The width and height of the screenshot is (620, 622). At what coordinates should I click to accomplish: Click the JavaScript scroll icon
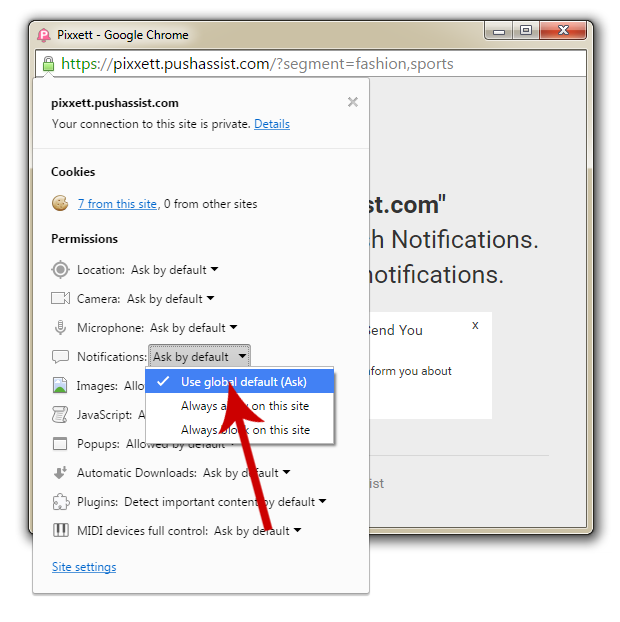point(60,415)
